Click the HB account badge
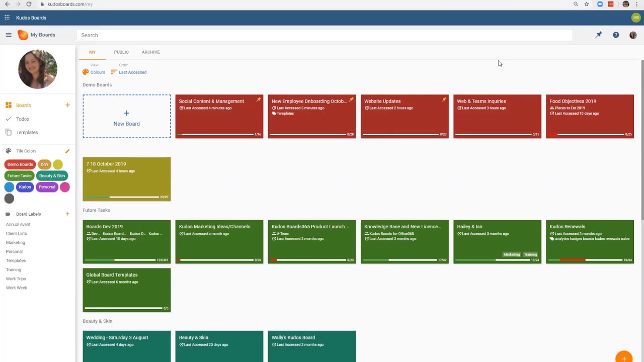The image size is (644, 362). point(636,18)
